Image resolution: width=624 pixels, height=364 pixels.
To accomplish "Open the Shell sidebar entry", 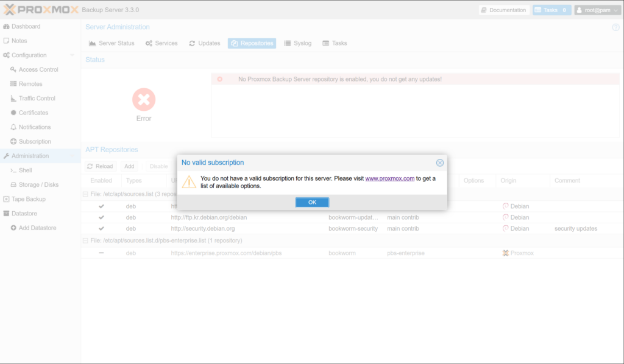I will coord(25,170).
